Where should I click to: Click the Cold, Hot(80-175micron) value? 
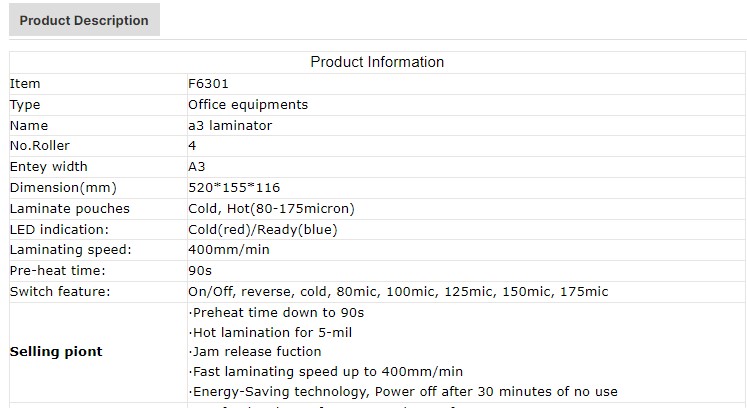pyautogui.click(x=271, y=209)
